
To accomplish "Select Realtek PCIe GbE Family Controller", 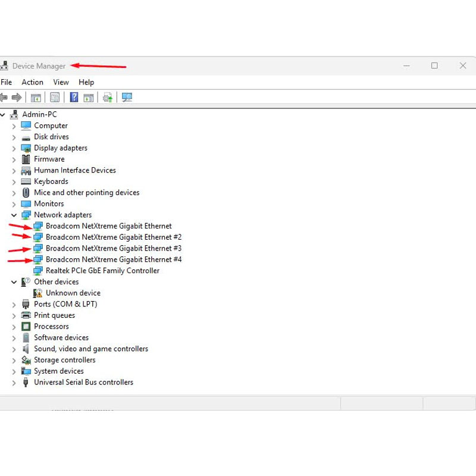I will point(102,271).
